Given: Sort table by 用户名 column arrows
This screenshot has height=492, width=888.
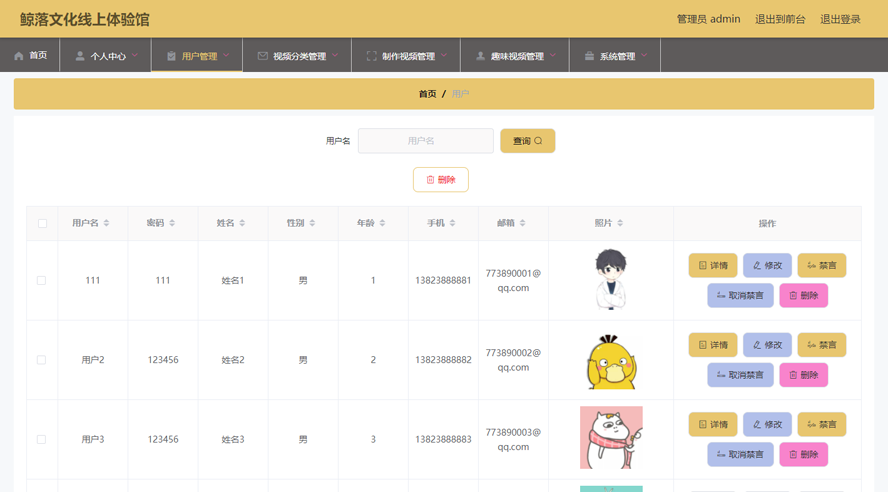Looking at the screenshot, I should (106, 223).
